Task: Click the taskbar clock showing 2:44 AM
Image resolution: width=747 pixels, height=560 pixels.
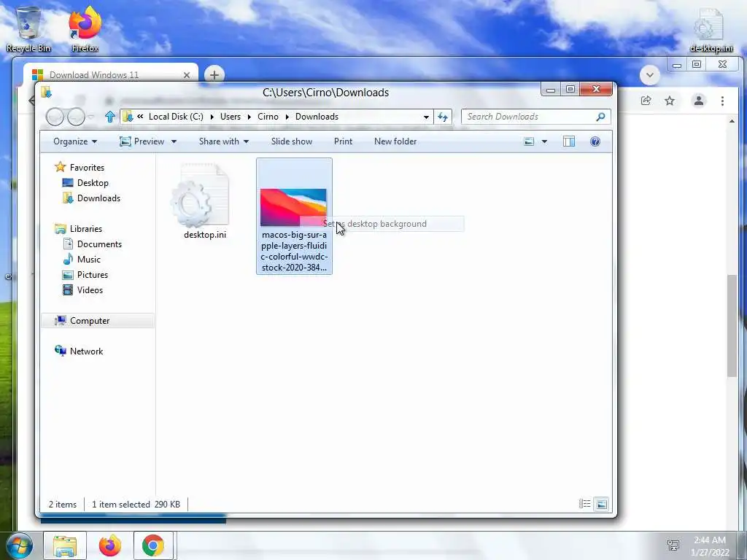Action: [x=710, y=545]
